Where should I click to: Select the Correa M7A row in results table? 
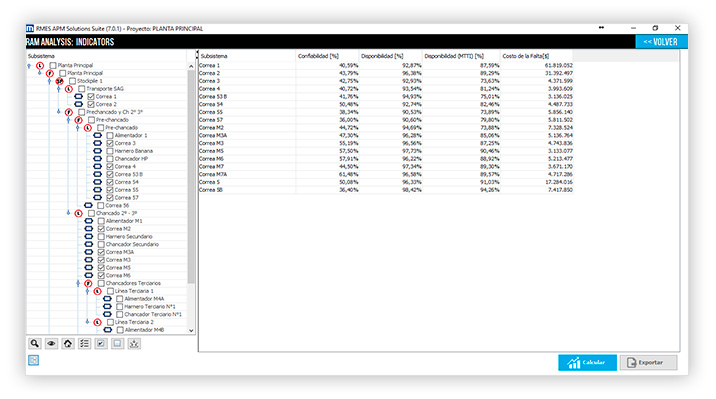click(x=386, y=174)
